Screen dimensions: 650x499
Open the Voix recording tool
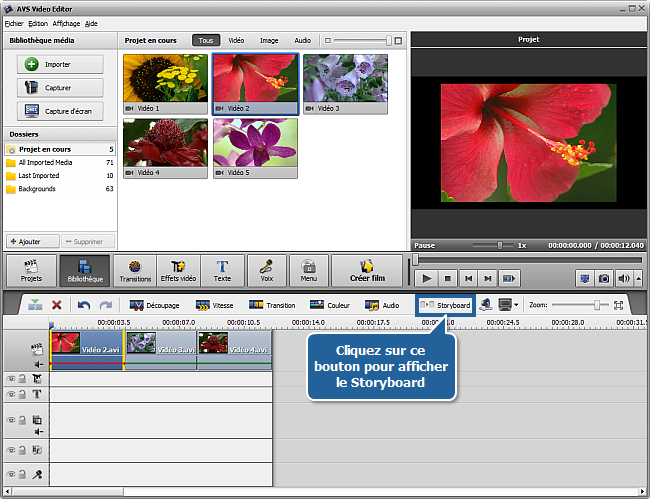pos(266,271)
